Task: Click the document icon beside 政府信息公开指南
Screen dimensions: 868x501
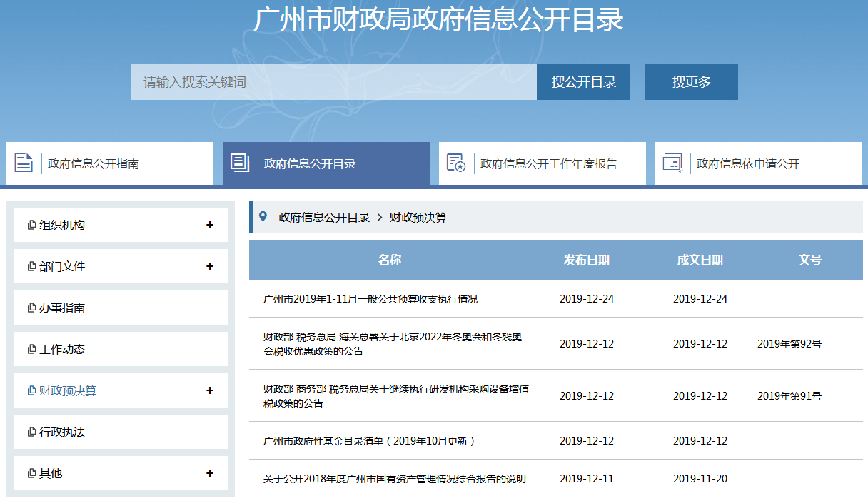Action: click(24, 163)
